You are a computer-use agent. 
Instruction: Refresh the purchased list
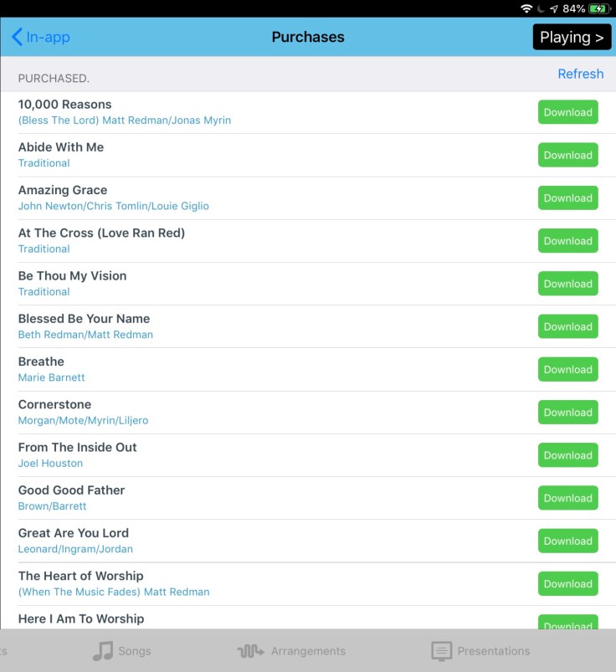[x=580, y=74]
